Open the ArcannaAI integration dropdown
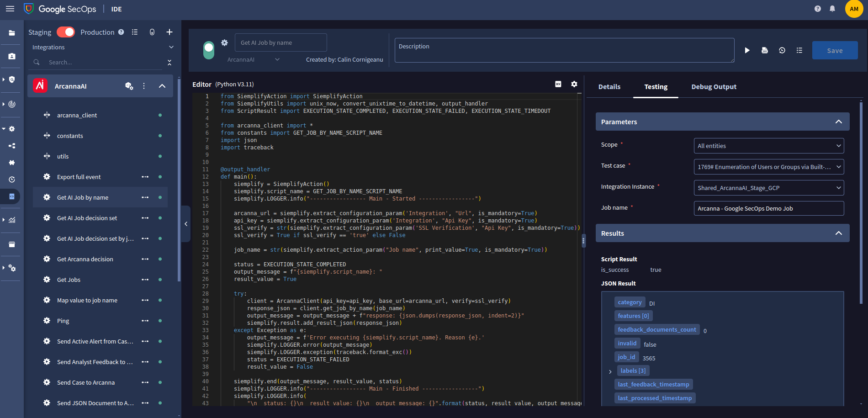This screenshot has width=868, height=418. (254, 59)
